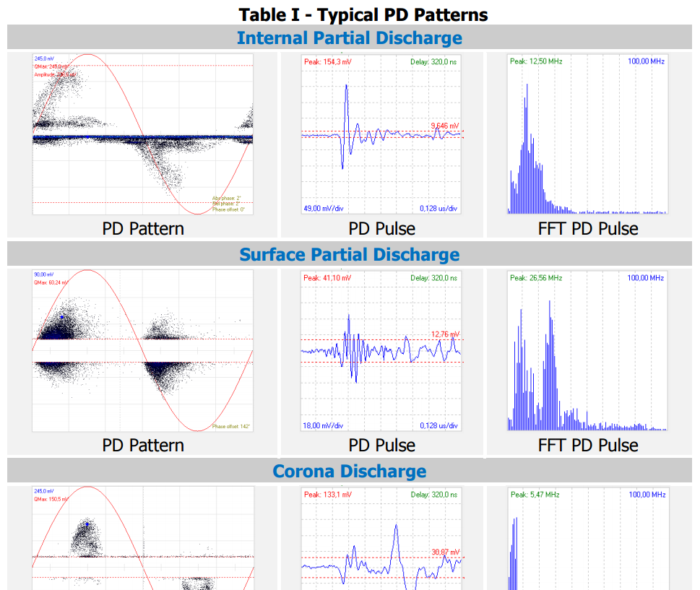Open the Surface discharge PD Pulse chart
700x590 pixels.
381,351
